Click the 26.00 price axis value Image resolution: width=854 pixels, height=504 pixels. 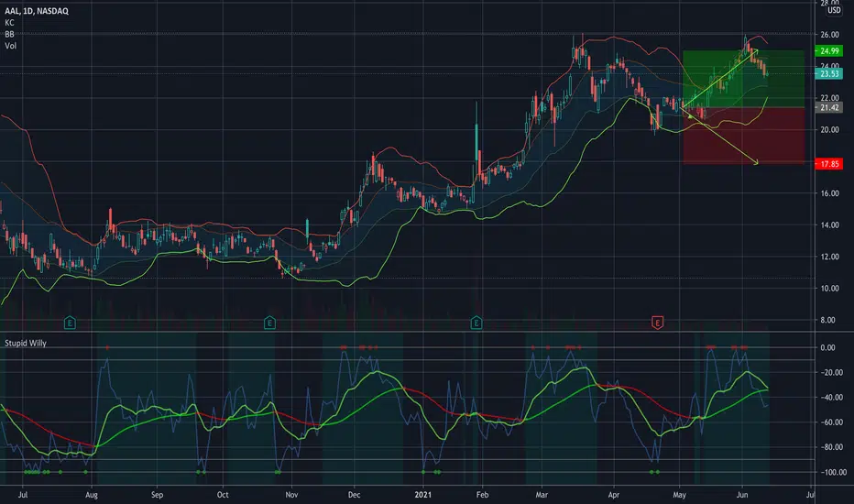(829, 34)
